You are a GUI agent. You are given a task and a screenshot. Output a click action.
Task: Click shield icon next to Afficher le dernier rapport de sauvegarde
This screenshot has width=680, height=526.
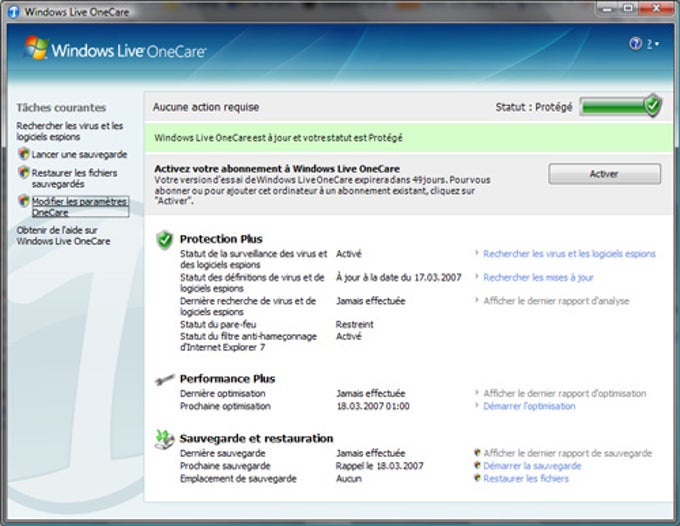pyautogui.click(x=477, y=453)
